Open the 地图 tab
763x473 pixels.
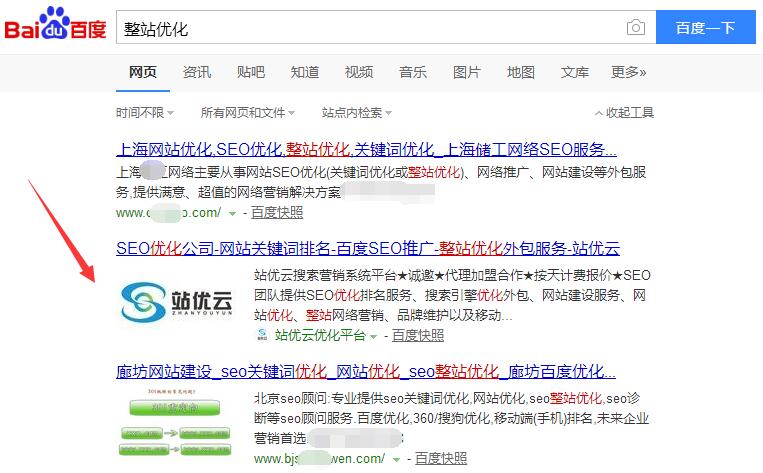click(521, 72)
